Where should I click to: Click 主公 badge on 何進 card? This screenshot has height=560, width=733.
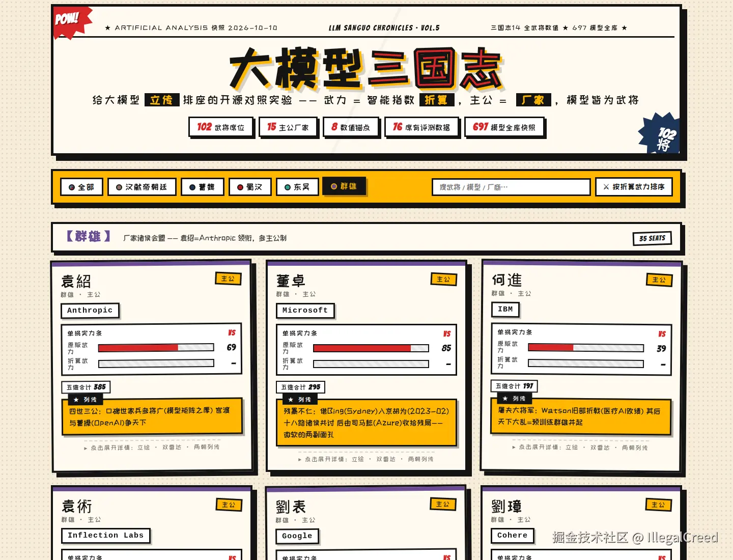click(659, 280)
